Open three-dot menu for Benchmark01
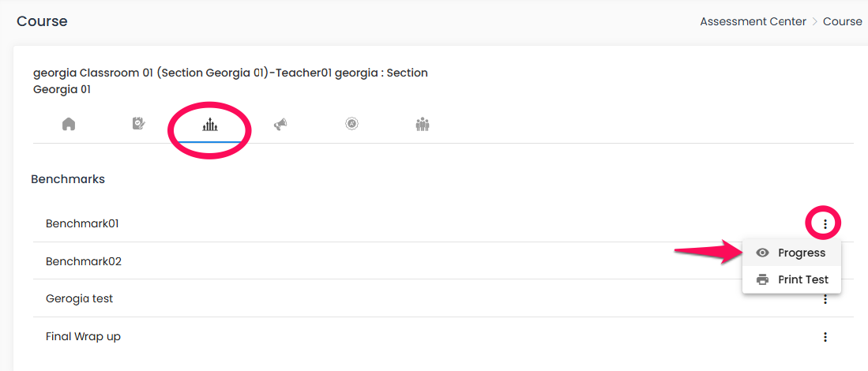The height and width of the screenshot is (371, 868). 825,224
